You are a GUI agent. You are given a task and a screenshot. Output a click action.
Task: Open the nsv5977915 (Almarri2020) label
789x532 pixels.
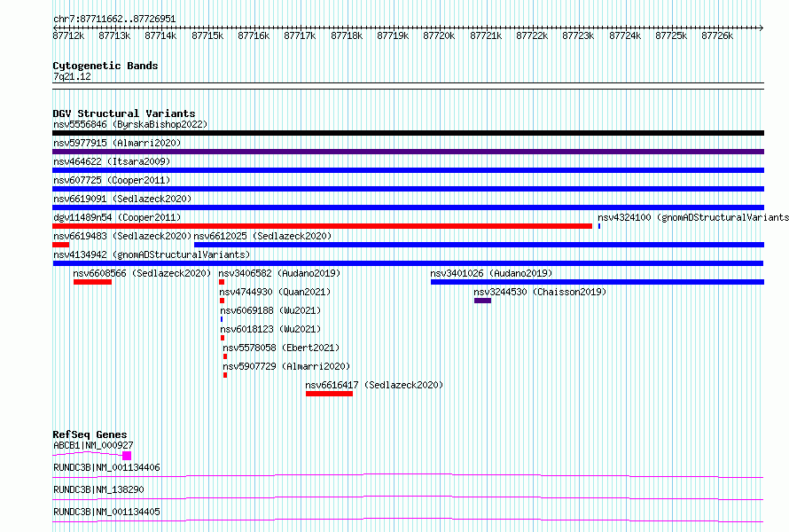pos(117,143)
